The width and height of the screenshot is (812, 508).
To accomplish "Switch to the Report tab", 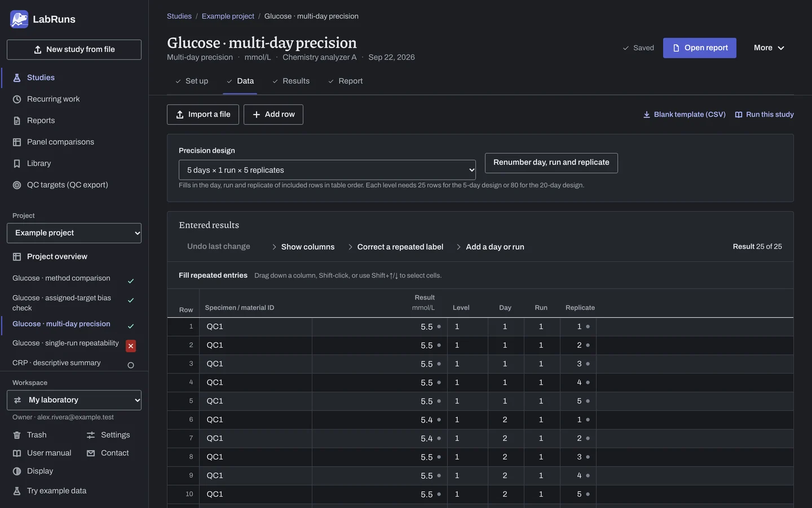I will pyautogui.click(x=345, y=81).
